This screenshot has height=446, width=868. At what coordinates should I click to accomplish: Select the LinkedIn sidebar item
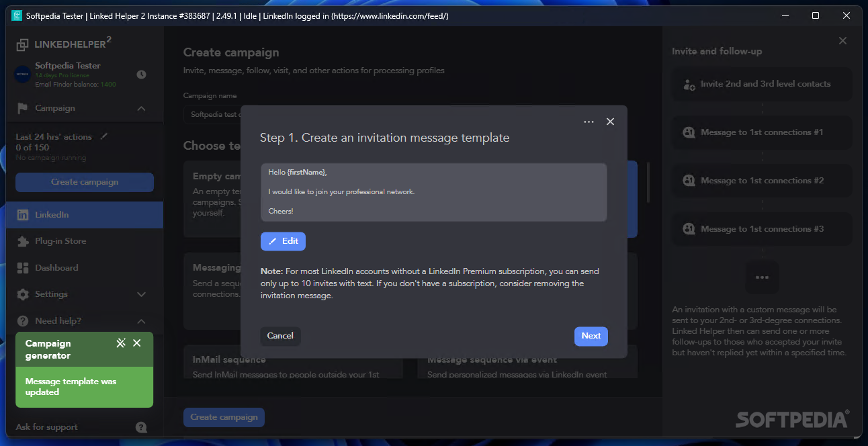[85, 215]
